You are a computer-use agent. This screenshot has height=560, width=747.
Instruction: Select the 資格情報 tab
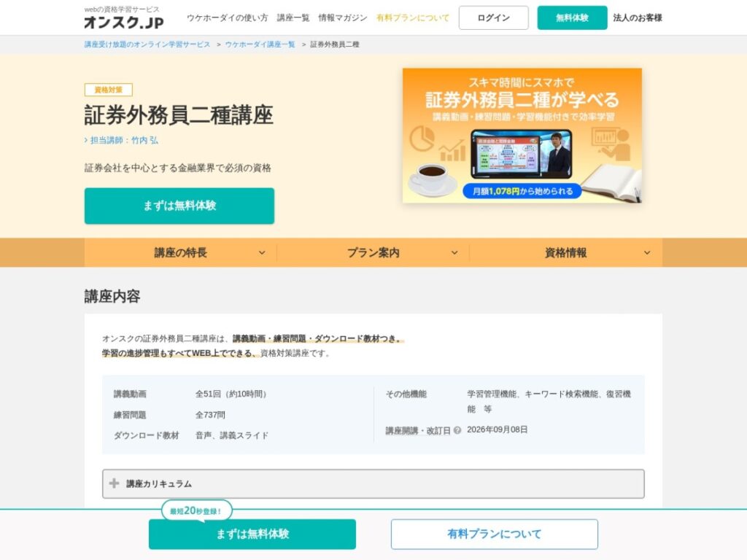coord(566,253)
